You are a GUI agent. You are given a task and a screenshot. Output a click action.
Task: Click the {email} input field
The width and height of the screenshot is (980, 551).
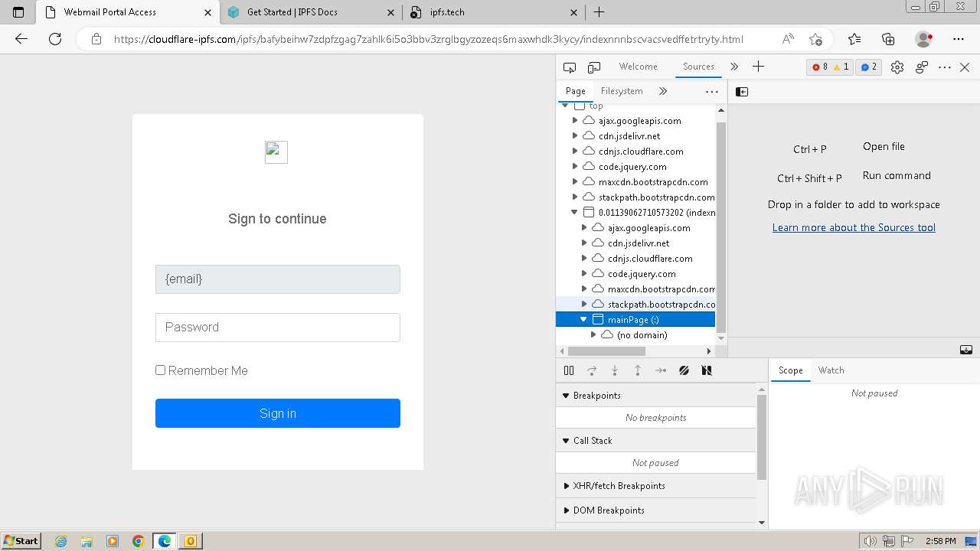click(278, 279)
